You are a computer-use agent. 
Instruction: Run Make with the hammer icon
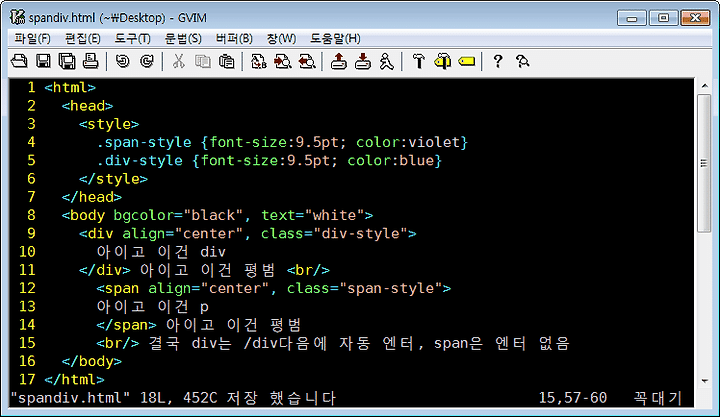(x=418, y=61)
